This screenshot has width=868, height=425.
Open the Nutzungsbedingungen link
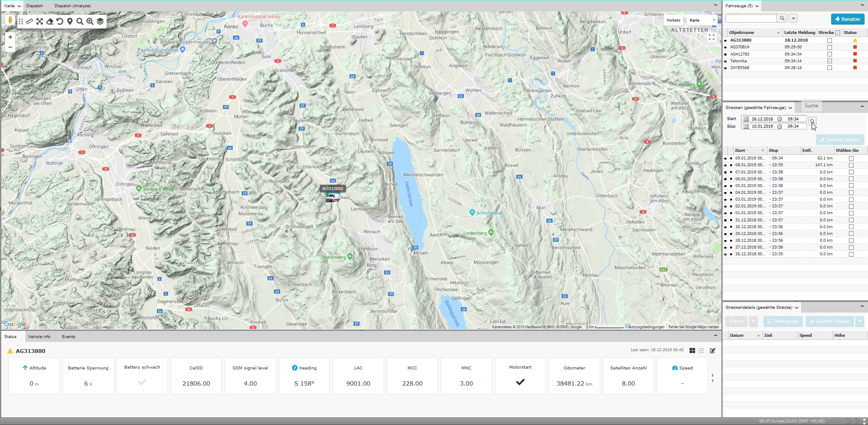646,327
